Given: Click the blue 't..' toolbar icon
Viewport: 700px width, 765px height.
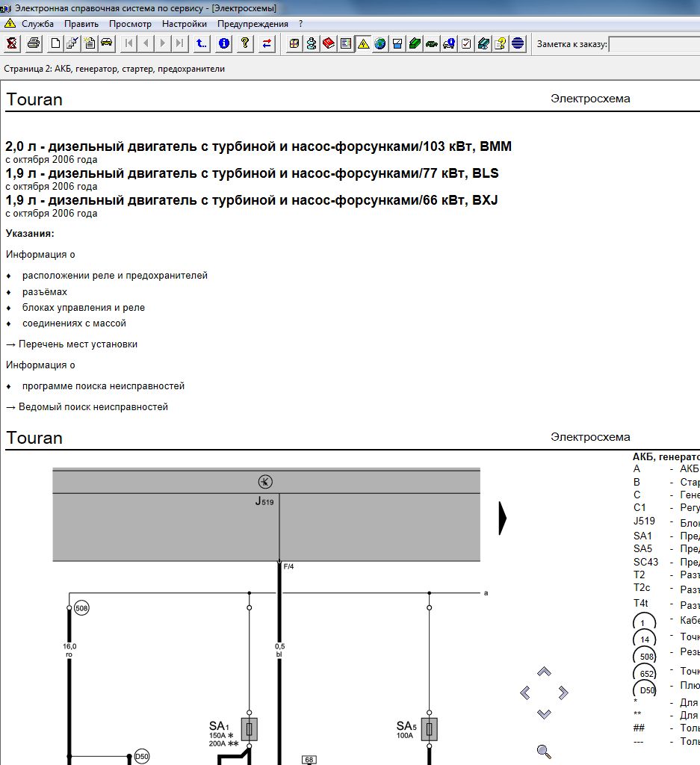Looking at the screenshot, I should [202, 43].
